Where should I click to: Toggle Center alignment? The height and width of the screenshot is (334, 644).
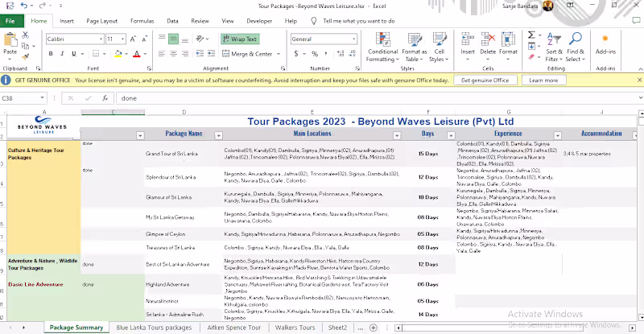173,54
